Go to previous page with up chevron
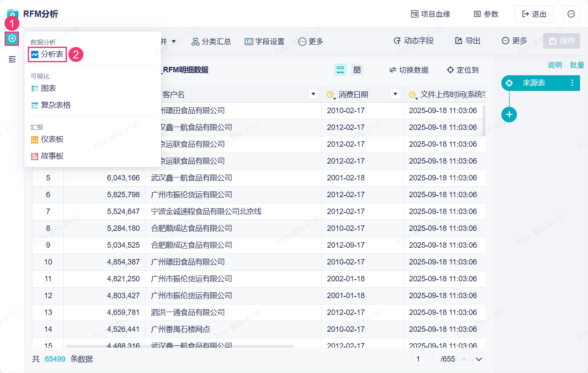This screenshot has height=373, width=588. (464, 359)
